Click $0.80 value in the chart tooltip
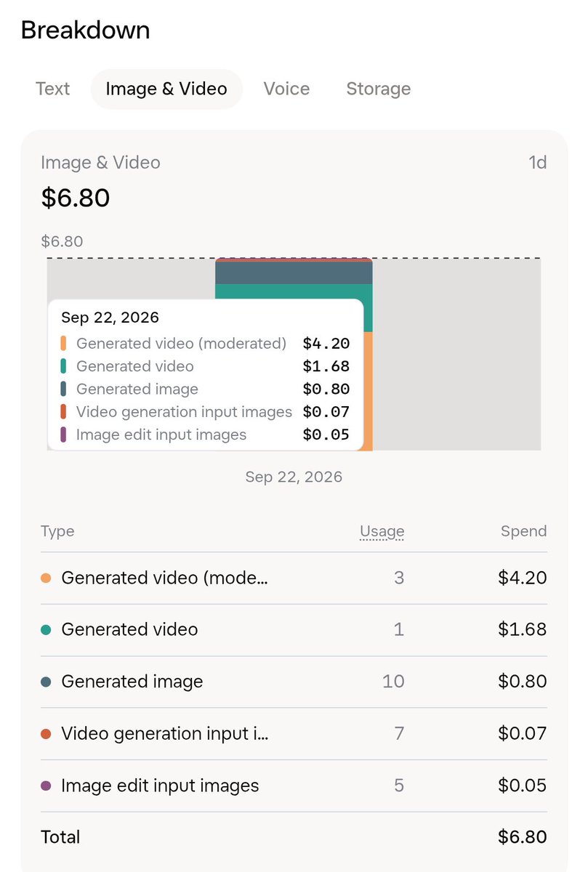 click(326, 389)
